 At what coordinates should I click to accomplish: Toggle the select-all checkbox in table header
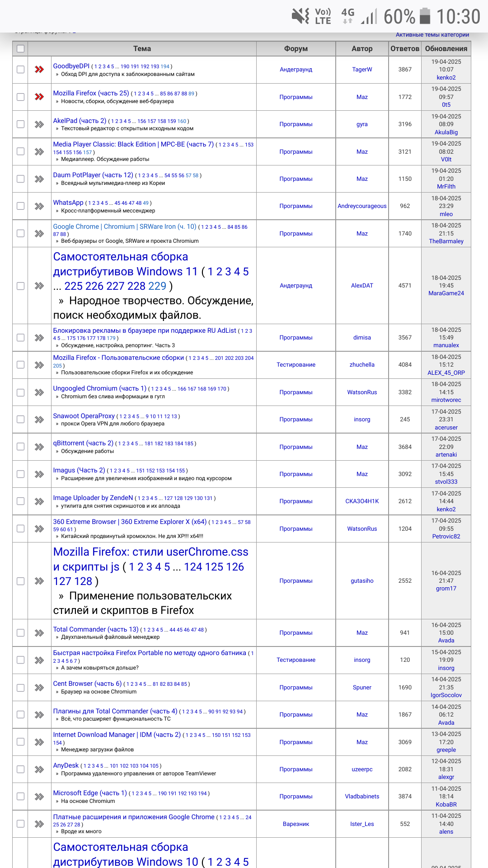[20, 49]
